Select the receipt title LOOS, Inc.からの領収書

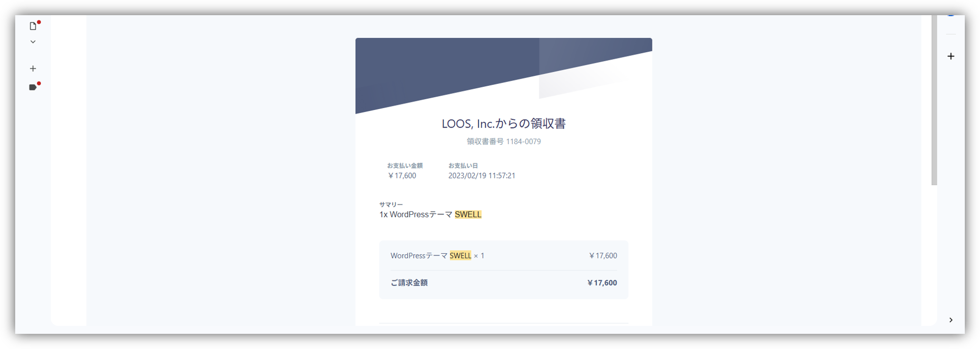click(503, 124)
